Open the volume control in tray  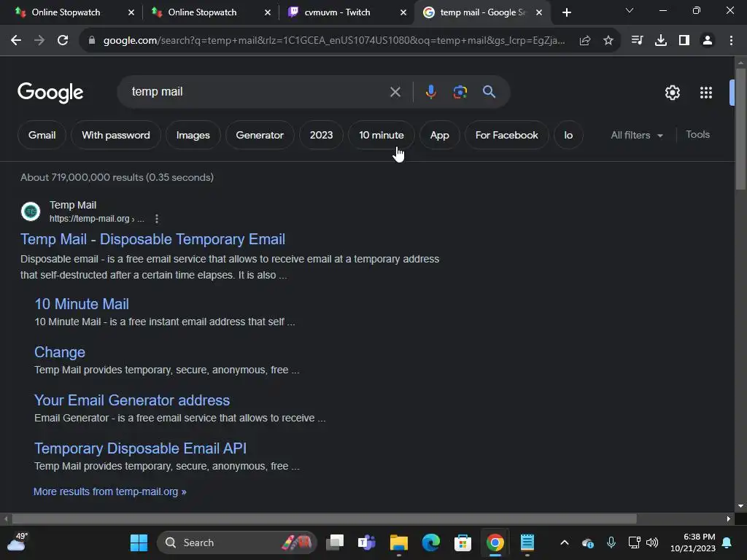click(652, 542)
